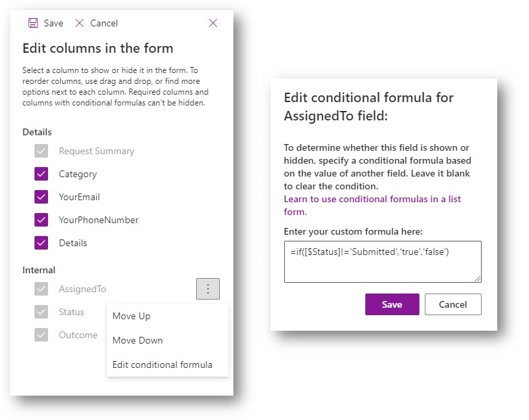Click the Outcome column checkbox
Screen dimensions: 529x420
click(41, 335)
